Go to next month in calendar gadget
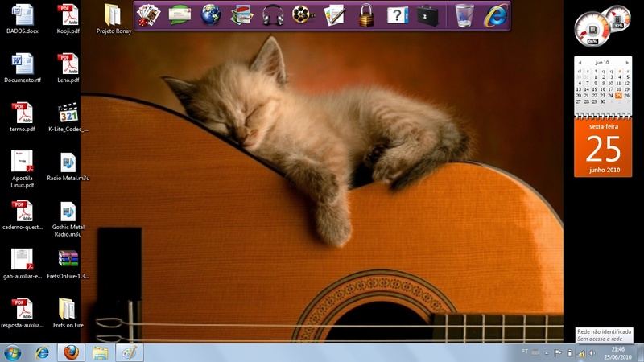Image resolution: width=644 pixels, height=362 pixels. 627,63
